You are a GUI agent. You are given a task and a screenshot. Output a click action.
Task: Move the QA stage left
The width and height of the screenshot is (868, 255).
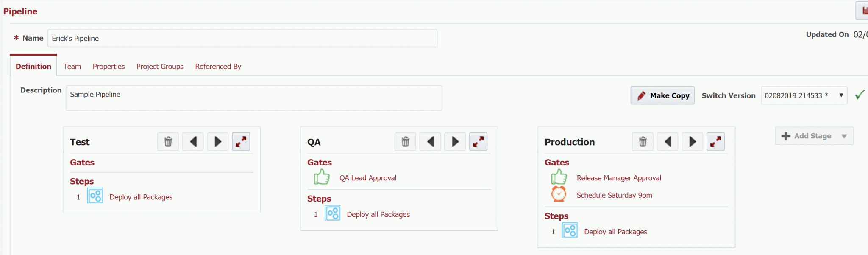[x=430, y=142]
